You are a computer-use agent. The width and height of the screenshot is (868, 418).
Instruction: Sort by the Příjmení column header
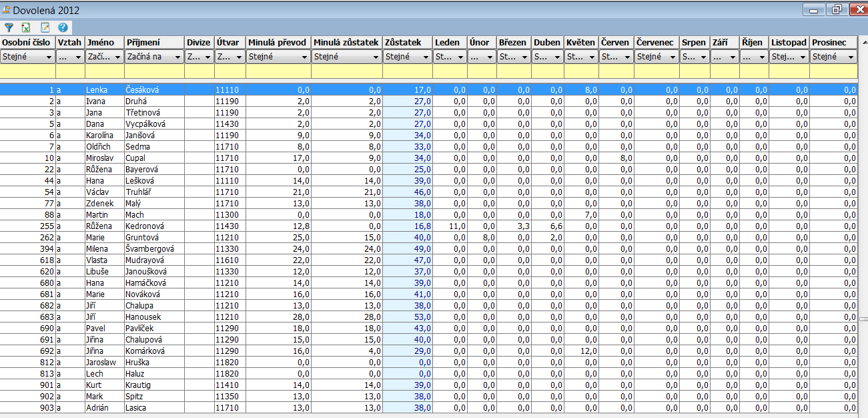[153, 42]
